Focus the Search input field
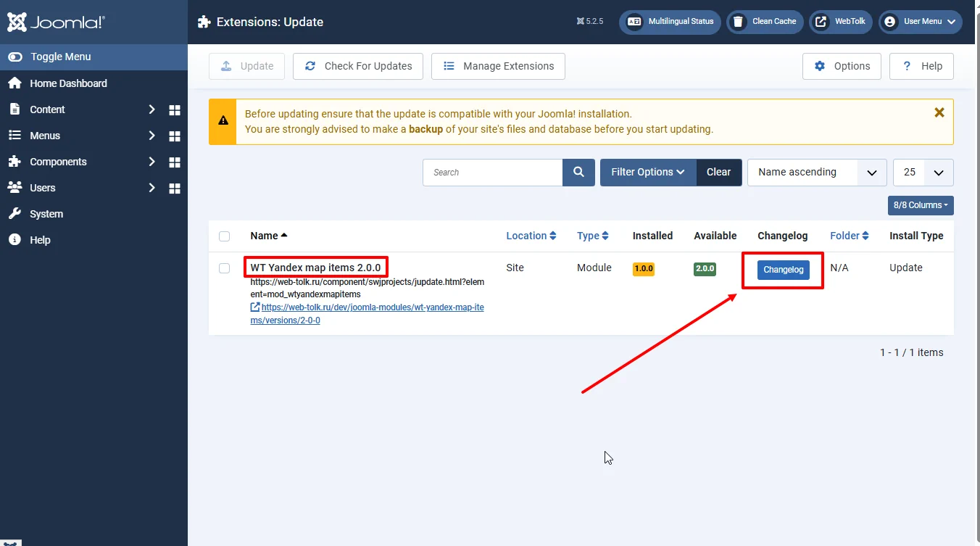 pos(492,173)
